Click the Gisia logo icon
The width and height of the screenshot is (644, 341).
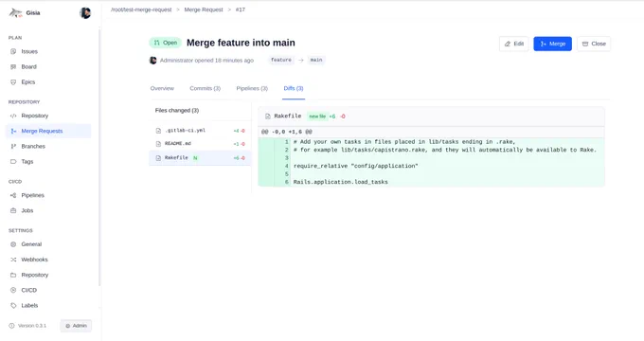pos(15,13)
